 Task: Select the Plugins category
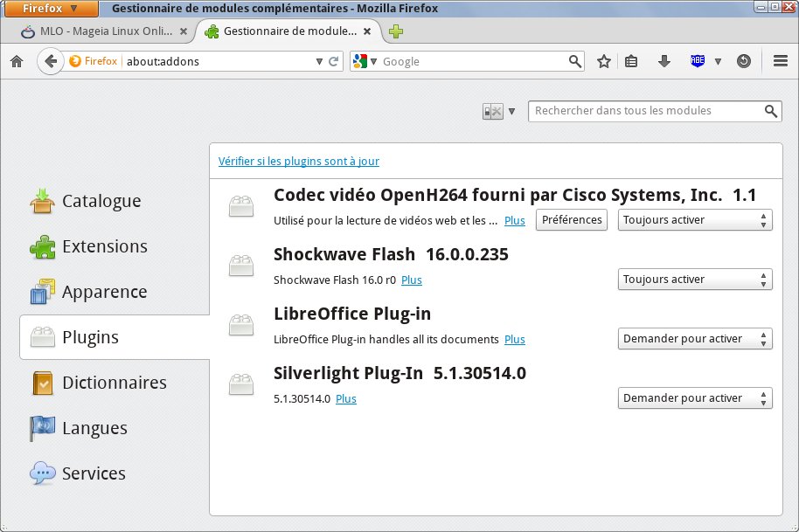coord(115,337)
